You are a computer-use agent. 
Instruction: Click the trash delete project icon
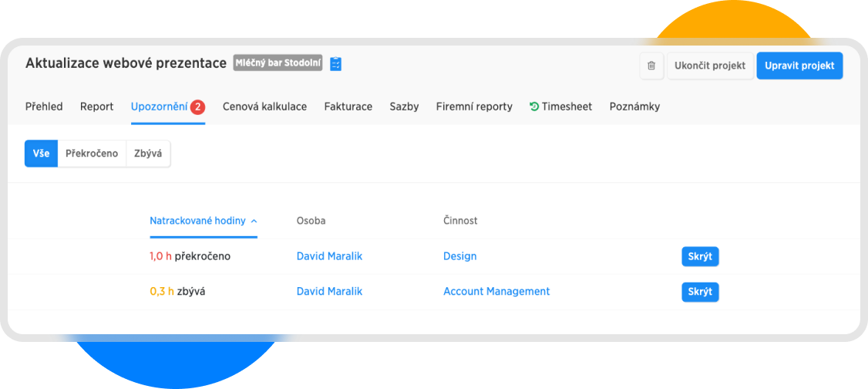coord(651,66)
